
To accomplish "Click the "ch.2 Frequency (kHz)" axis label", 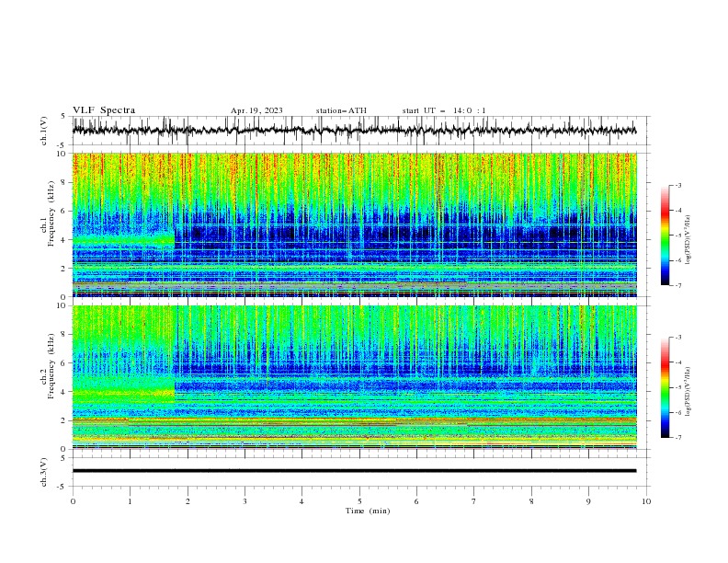I will [x=48, y=366].
